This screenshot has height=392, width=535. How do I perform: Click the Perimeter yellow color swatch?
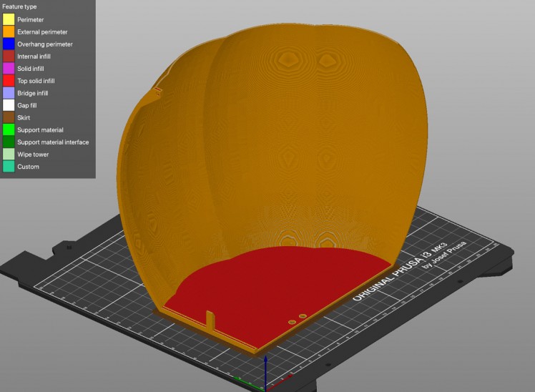point(9,19)
